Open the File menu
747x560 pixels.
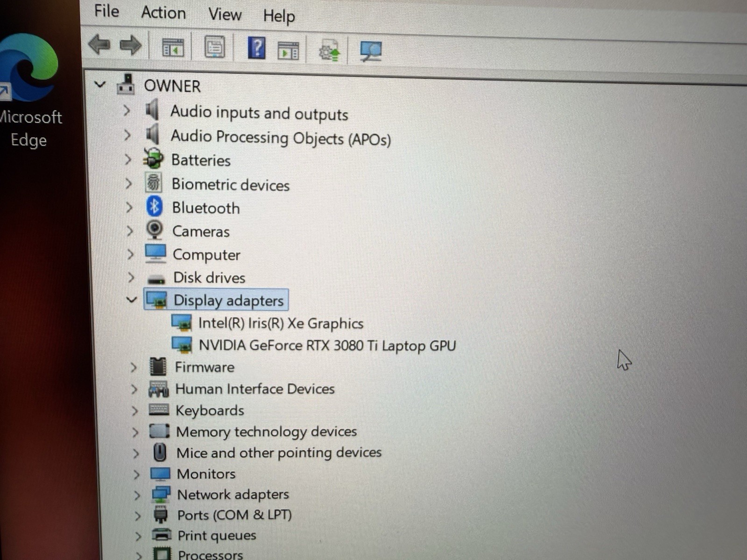pos(106,10)
